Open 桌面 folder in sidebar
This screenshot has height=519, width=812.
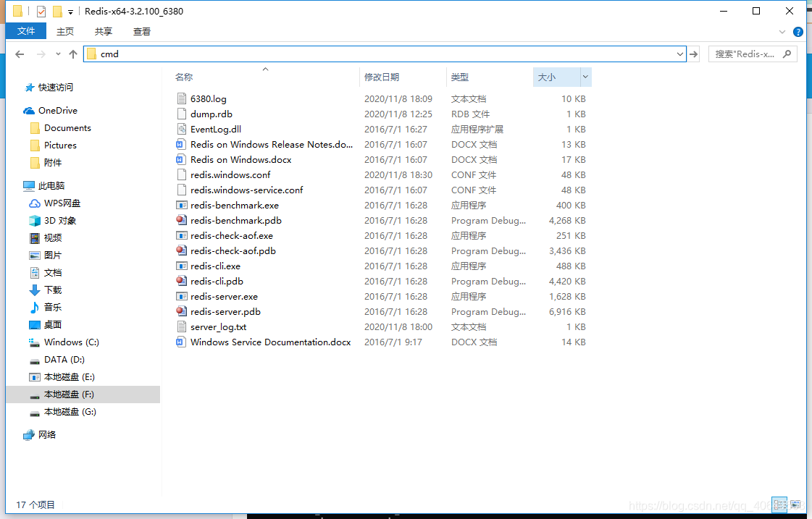53,324
